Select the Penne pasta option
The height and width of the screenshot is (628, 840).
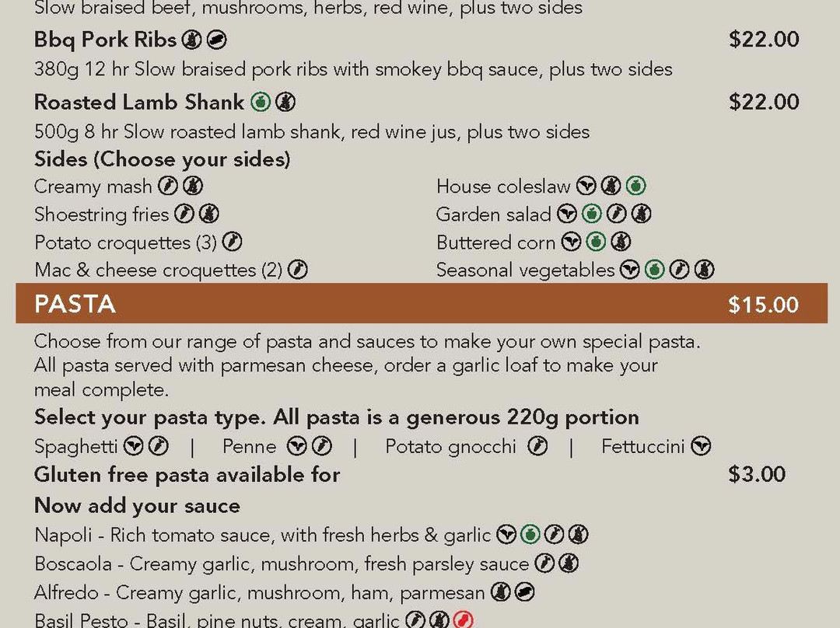point(249,446)
